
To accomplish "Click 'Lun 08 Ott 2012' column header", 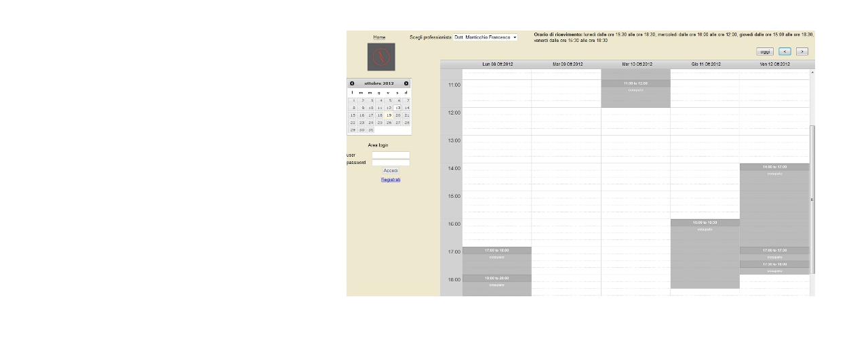I will (497, 64).
